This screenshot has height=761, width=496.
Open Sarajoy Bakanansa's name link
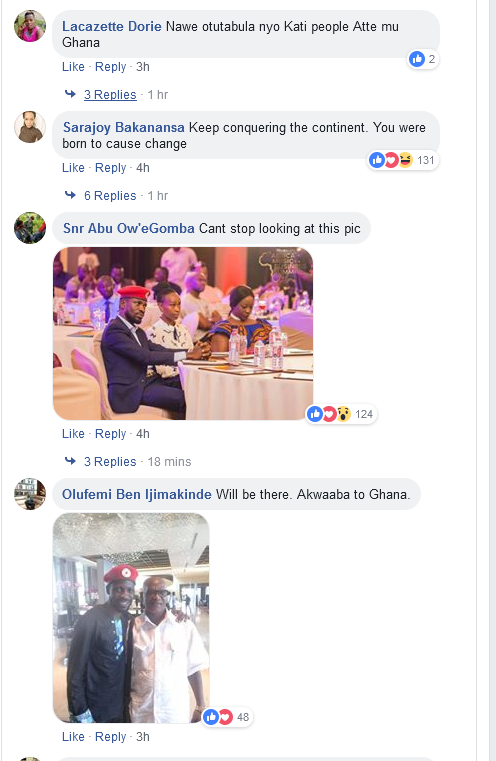click(124, 127)
